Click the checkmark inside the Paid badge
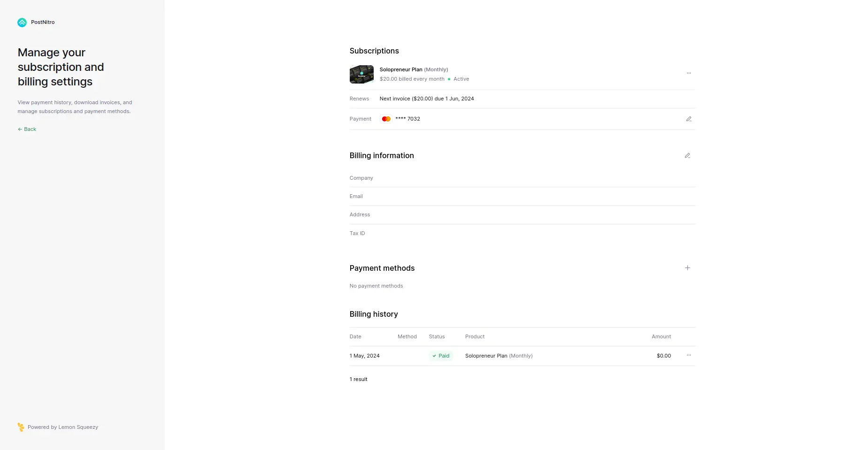This screenshot has width=868, height=450. tap(434, 356)
